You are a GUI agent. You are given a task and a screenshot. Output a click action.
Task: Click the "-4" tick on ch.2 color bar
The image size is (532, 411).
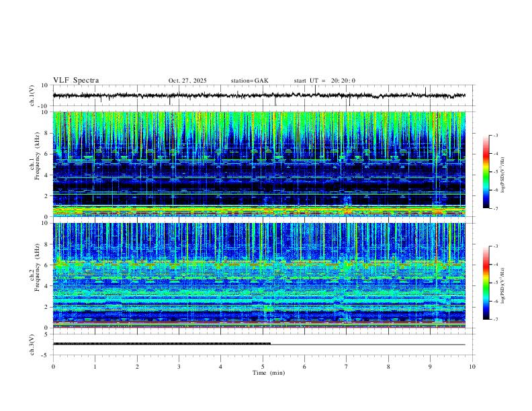[495, 265]
